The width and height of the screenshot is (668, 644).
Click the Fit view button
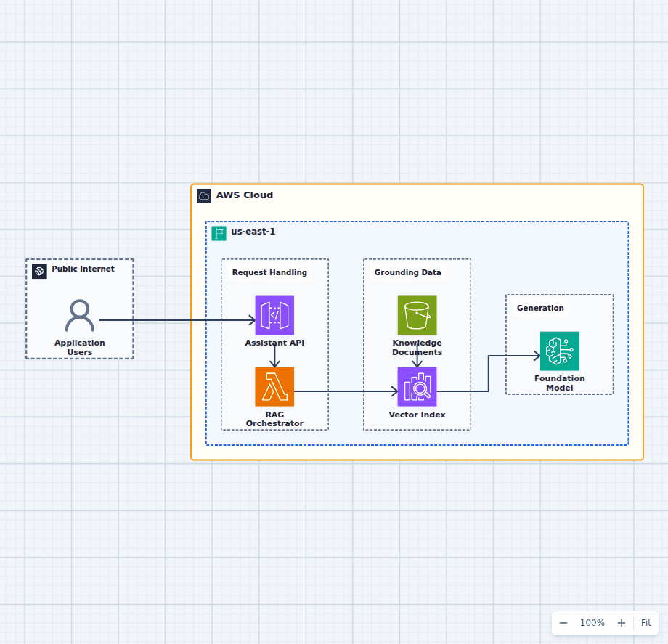tap(645, 623)
